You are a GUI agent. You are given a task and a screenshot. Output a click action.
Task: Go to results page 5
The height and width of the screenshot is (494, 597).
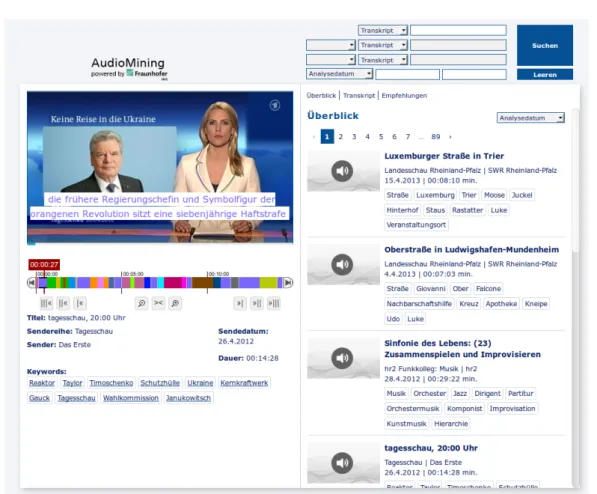pos(381,137)
